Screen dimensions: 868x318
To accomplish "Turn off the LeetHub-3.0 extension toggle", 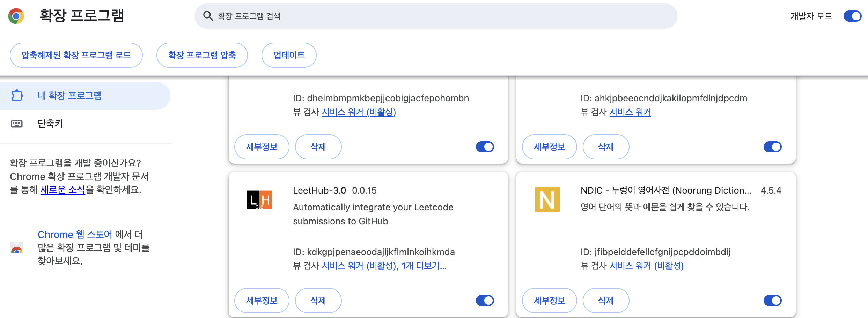I will point(485,301).
